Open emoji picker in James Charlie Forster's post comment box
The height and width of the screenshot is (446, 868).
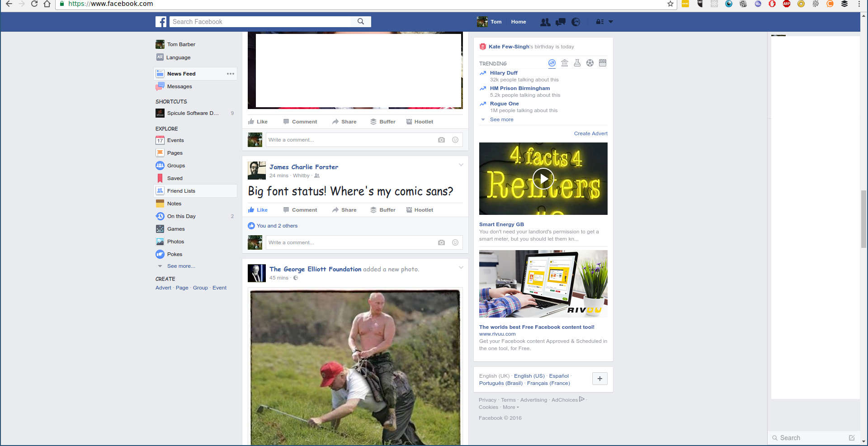pos(455,242)
